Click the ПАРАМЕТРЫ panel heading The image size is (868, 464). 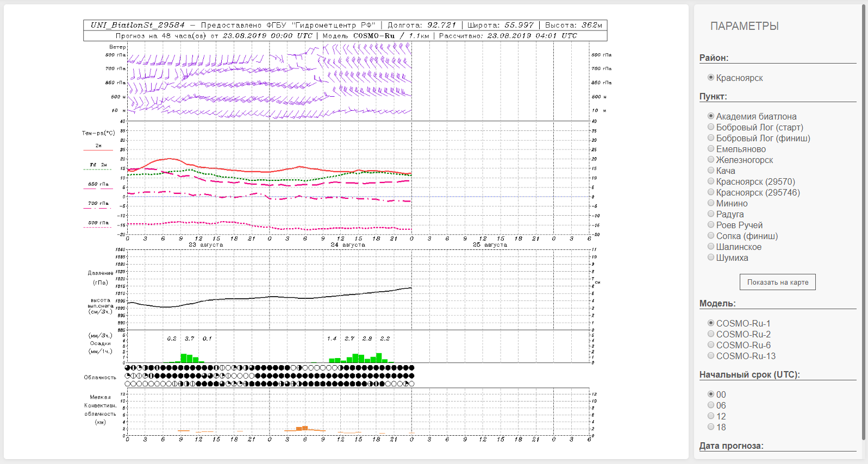point(745,26)
